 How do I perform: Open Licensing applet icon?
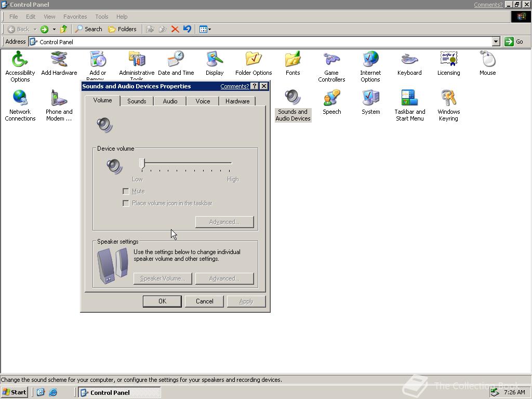448,63
